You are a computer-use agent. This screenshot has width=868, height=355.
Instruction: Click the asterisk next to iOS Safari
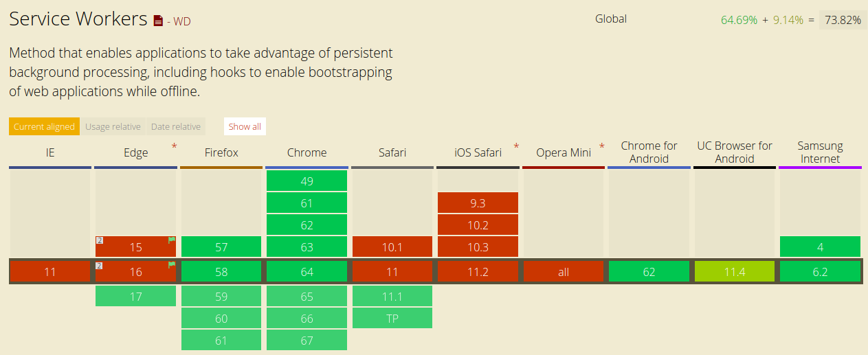pos(516,146)
